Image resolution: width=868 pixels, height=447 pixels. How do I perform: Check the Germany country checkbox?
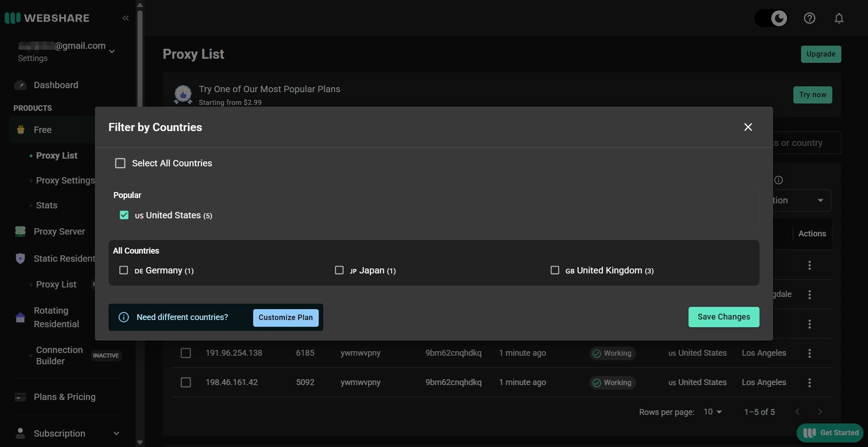pos(123,270)
